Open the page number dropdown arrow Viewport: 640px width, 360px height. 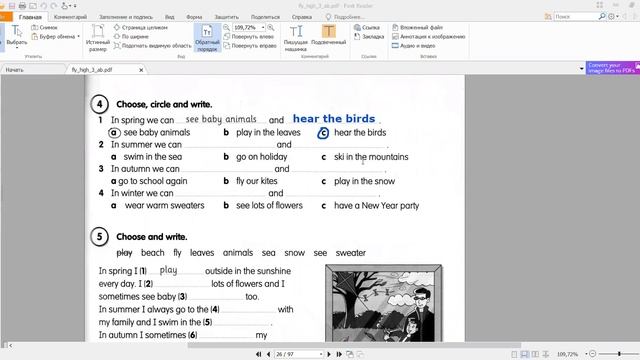pos(321,354)
